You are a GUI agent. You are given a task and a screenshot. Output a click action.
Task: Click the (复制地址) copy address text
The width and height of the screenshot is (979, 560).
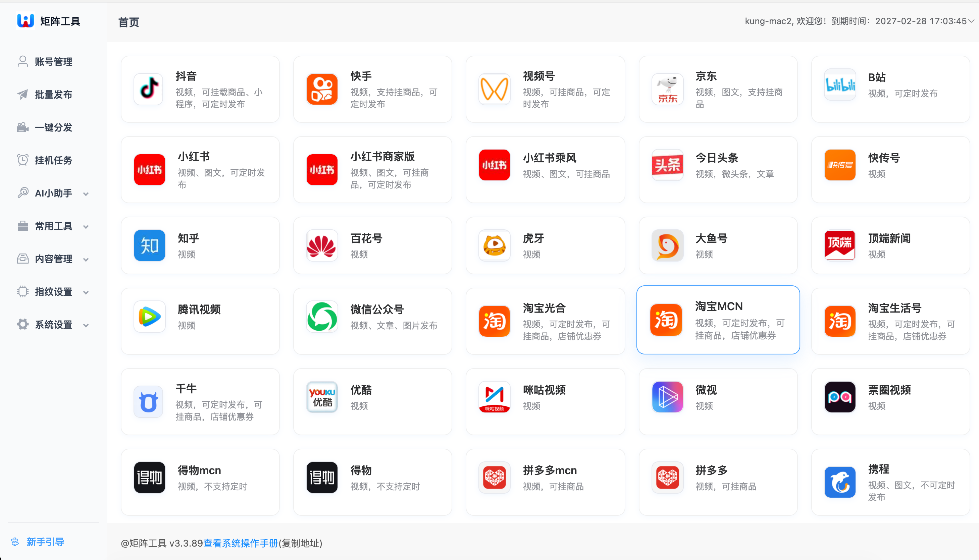(x=301, y=543)
